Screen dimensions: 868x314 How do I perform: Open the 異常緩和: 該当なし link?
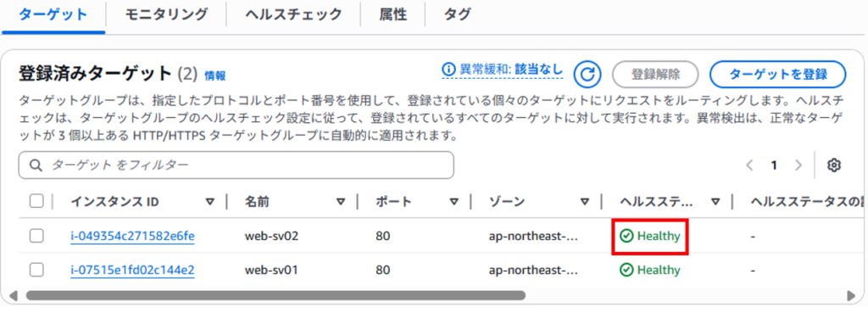(503, 70)
